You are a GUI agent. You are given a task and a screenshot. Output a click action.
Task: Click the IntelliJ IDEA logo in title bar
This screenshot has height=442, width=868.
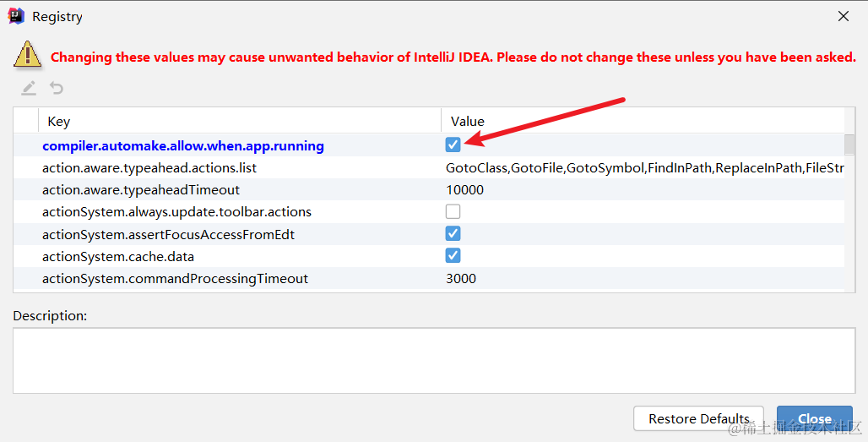coord(16,16)
